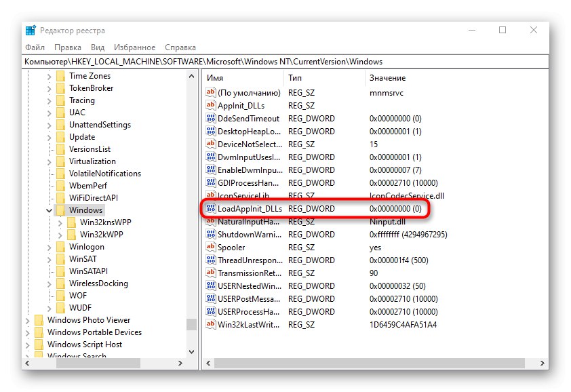Click values pane scroll left arrow
571x392 pixels.
(208, 364)
